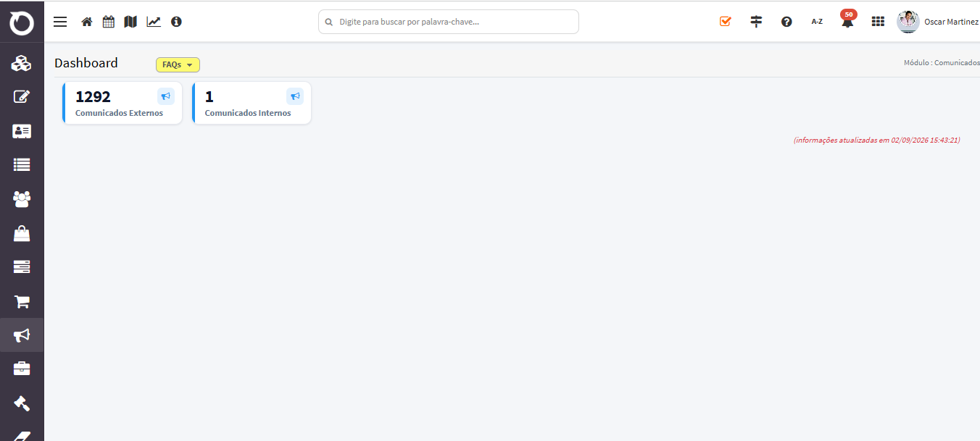Open the apps grid icon
980x441 pixels.
point(878,22)
